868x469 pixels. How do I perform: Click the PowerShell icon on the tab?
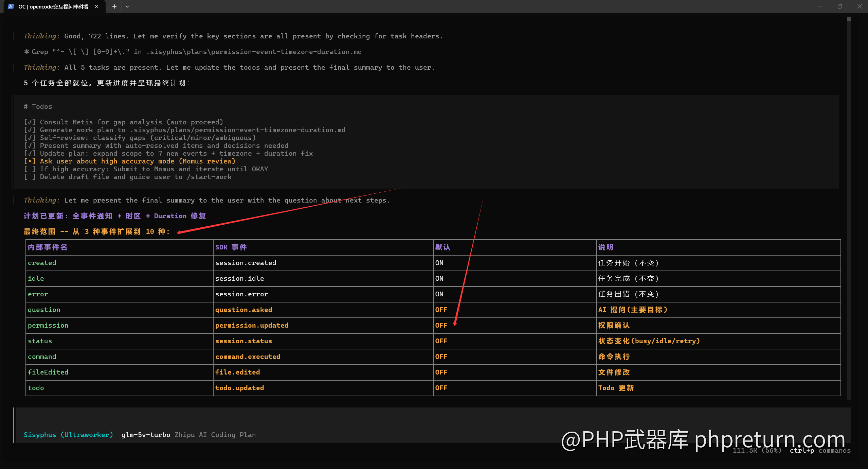pyautogui.click(x=11, y=6)
